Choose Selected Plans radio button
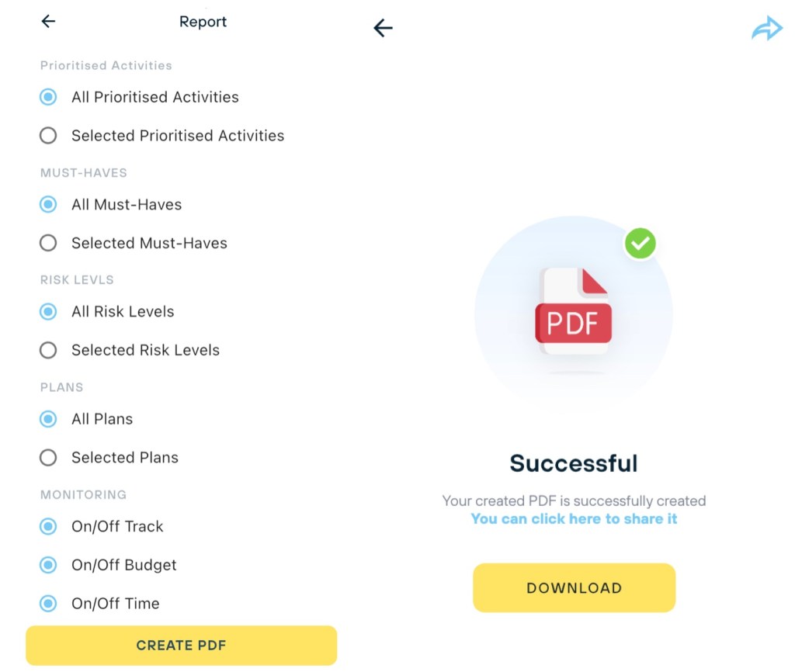Screen dimensions: 795x672 point(48,458)
